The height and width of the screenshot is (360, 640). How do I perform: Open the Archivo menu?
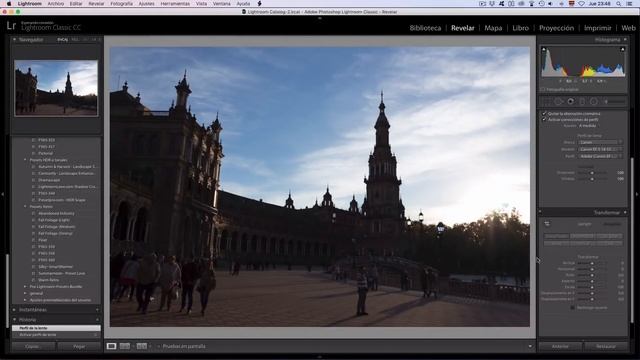coord(56,4)
